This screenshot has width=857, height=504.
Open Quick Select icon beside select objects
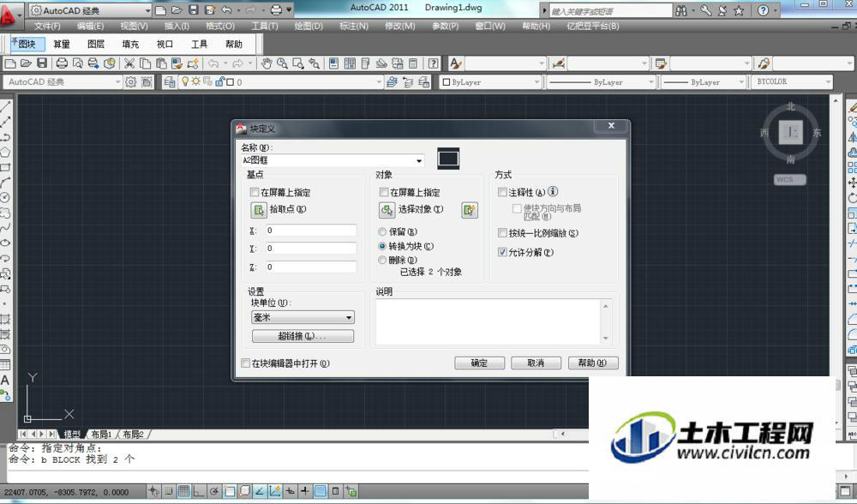click(x=470, y=210)
